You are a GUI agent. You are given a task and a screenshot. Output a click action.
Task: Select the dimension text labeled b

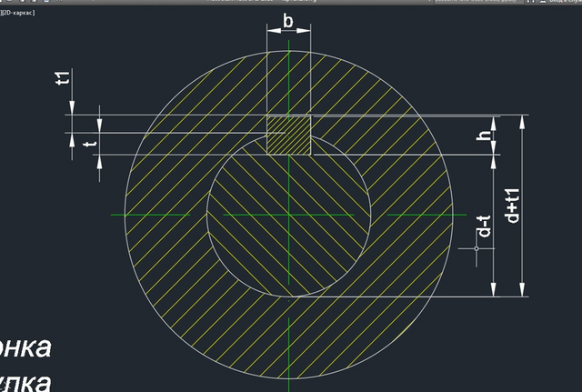(288, 21)
